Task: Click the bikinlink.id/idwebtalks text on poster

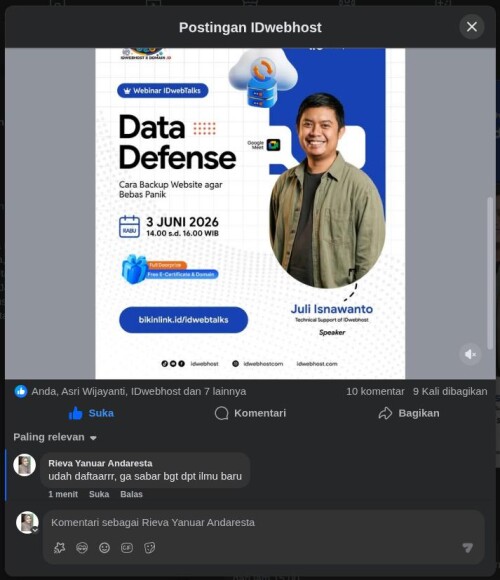Action: [x=183, y=320]
